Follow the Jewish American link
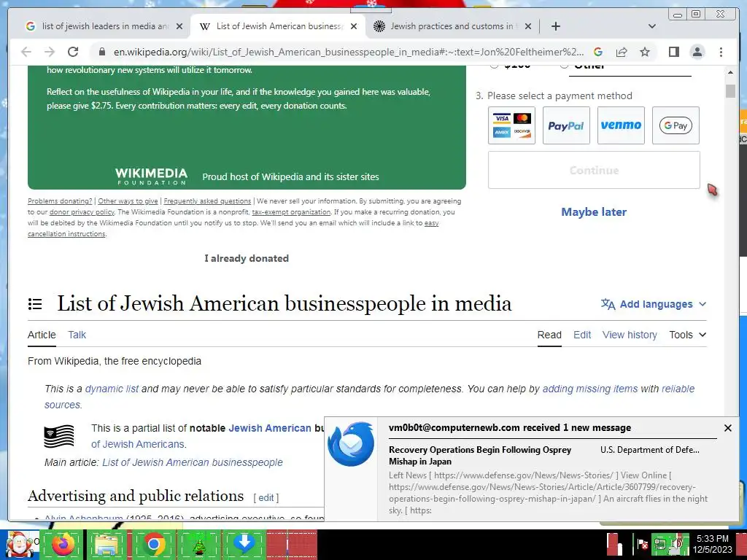747x560 pixels. (x=270, y=428)
